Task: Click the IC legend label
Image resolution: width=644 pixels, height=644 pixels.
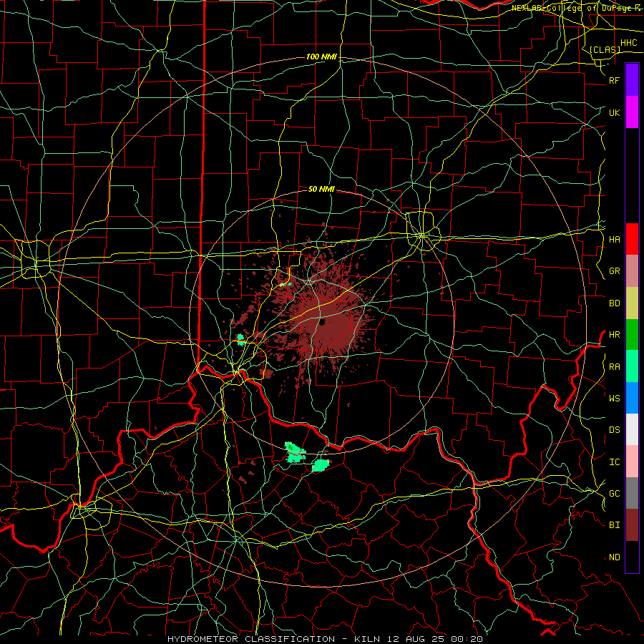Action: coord(614,462)
